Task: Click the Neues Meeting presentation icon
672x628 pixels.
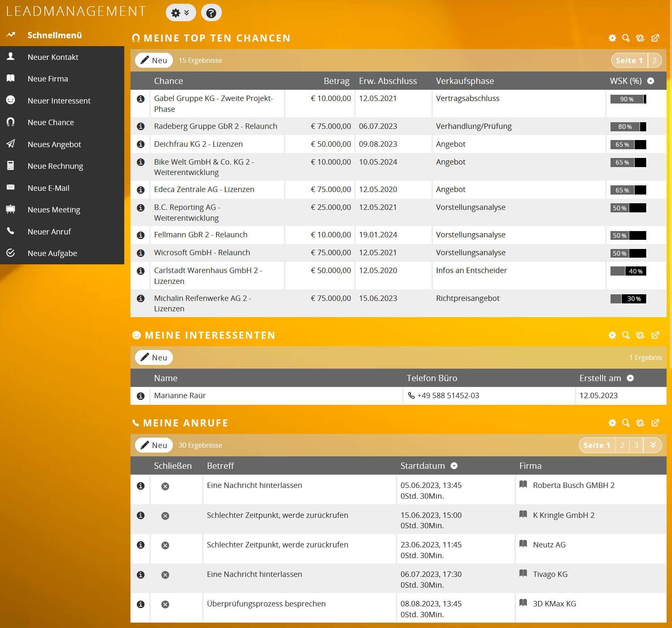Action: [11, 209]
